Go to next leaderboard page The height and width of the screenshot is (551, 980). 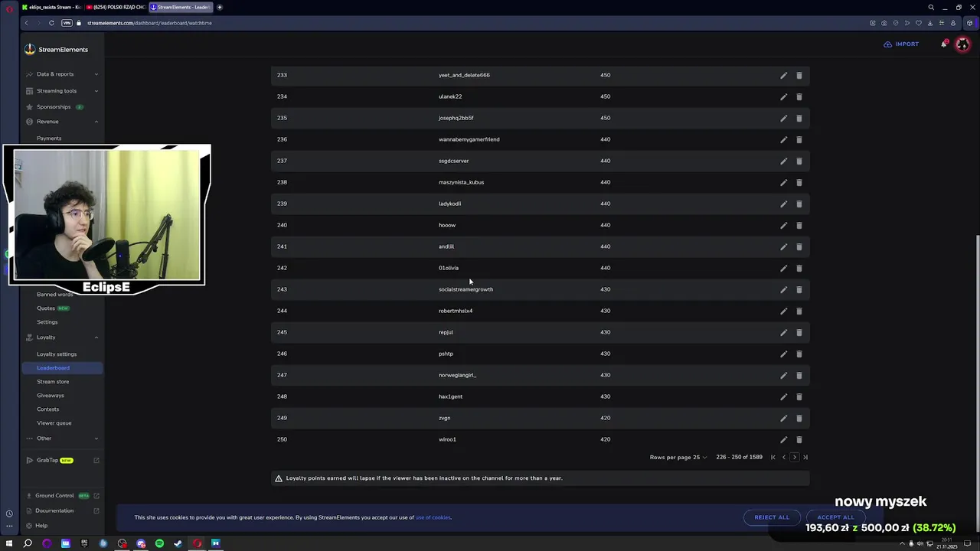pos(794,457)
